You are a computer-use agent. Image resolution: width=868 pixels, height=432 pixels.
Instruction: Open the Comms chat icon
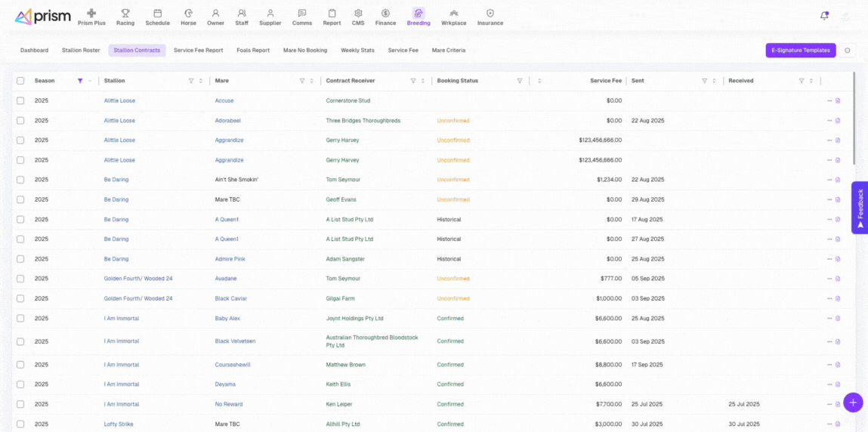(x=302, y=14)
